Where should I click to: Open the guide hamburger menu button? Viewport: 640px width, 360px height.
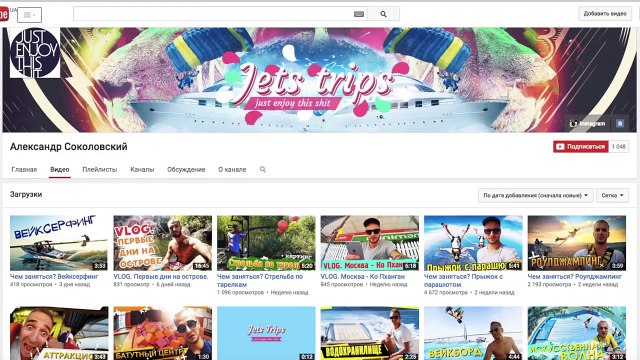[29, 15]
